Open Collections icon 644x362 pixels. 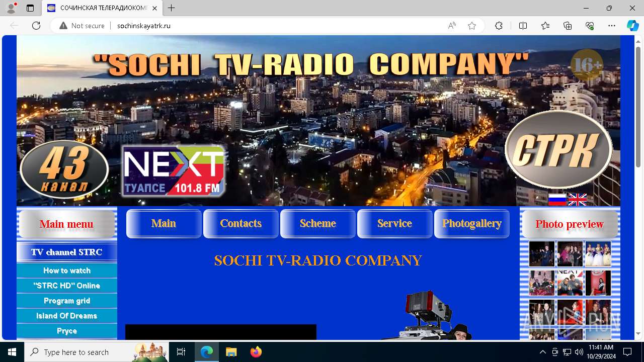pyautogui.click(x=568, y=26)
